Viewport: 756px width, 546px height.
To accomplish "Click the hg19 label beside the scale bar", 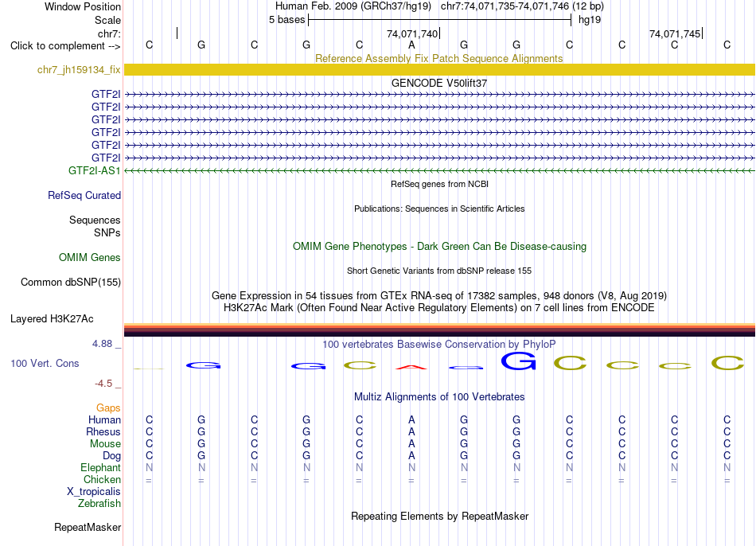I will click(x=590, y=20).
